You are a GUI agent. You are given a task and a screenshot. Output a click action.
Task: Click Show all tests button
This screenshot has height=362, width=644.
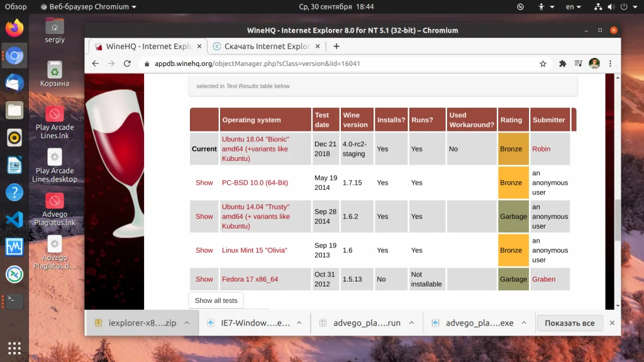[x=216, y=300]
